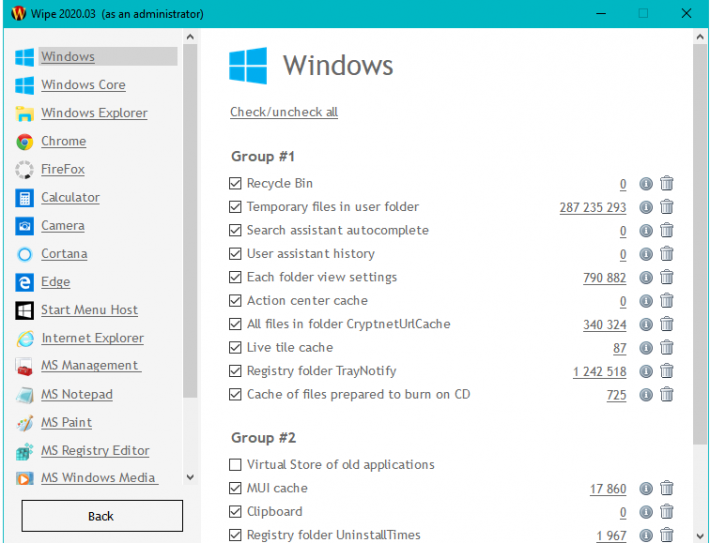Click trash icon for MUI cache
710x543 pixels.
coord(667,489)
